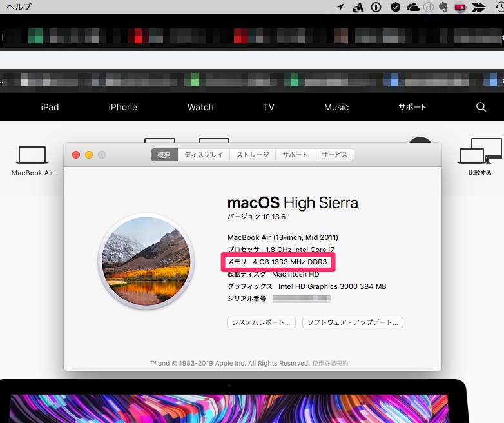Close the About This Mac window
Image resolution: width=504 pixels, height=423 pixels.
(76, 155)
